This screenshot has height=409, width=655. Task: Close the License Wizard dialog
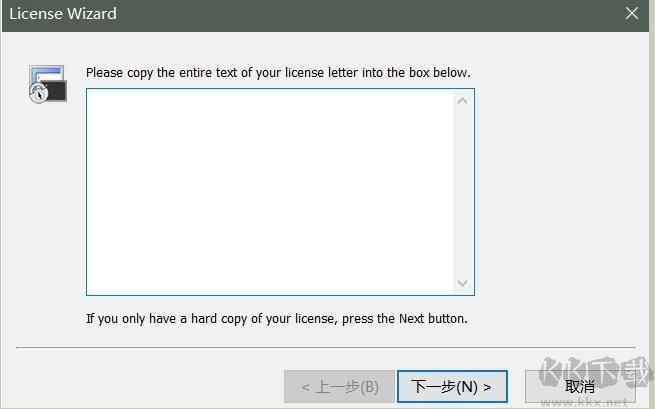[632, 14]
